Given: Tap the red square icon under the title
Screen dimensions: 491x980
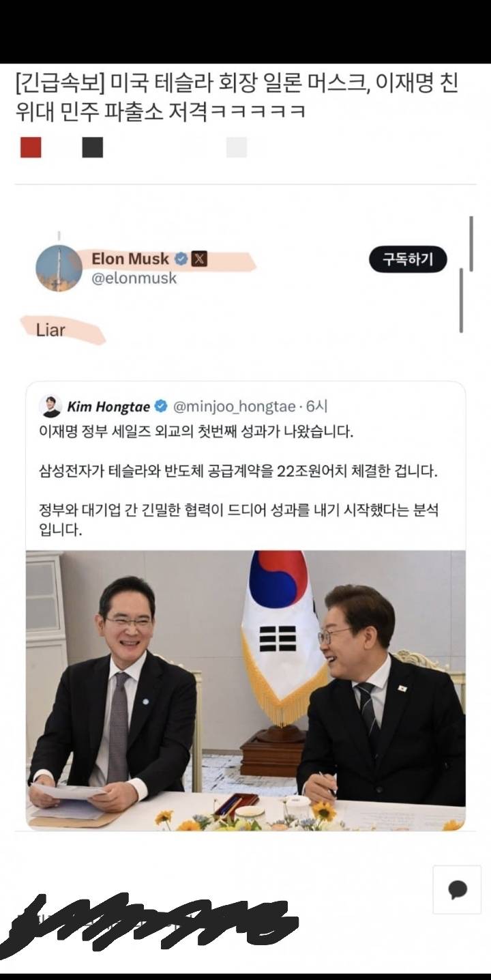Looking at the screenshot, I should 31,147.
